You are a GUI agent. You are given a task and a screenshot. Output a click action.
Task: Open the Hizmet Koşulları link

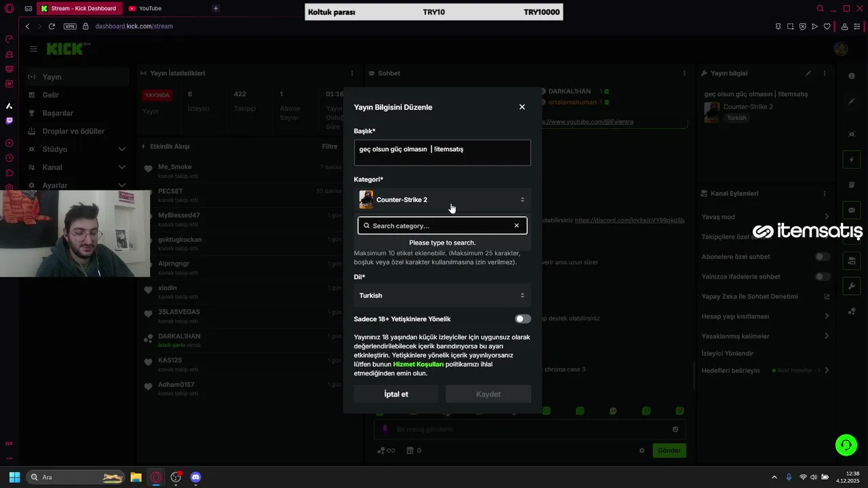(418, 364)
